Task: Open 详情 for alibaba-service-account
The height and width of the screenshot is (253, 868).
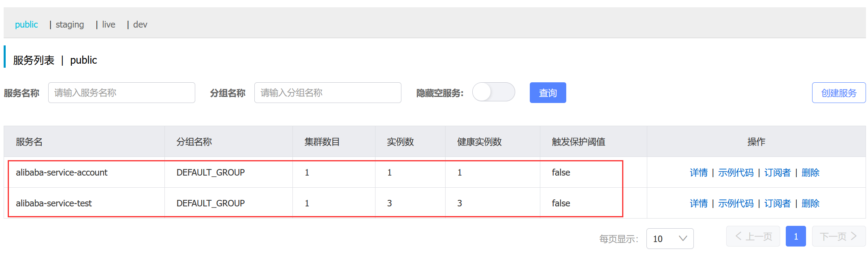Action: click(x=699, y=173)
